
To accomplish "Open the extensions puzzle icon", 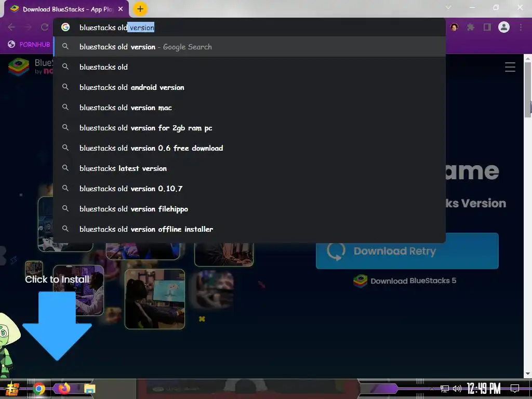I will coord(471,27).
